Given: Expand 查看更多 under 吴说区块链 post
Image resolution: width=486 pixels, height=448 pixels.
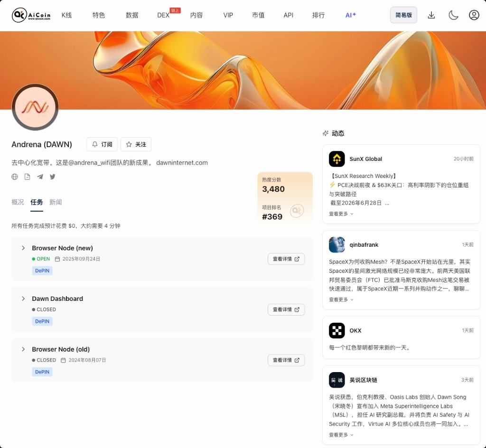Looking at the screenshot, I should [341, 435].
